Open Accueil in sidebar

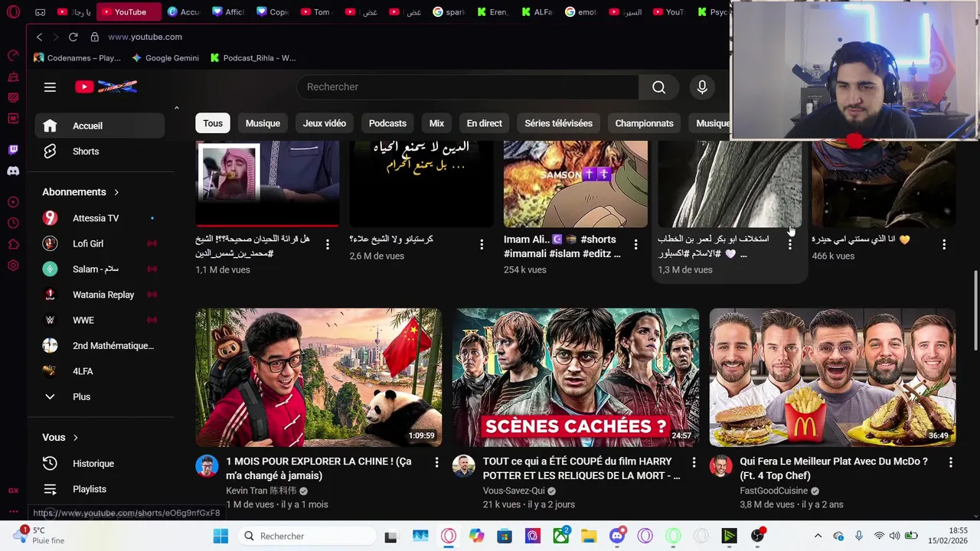click(100, 126)
